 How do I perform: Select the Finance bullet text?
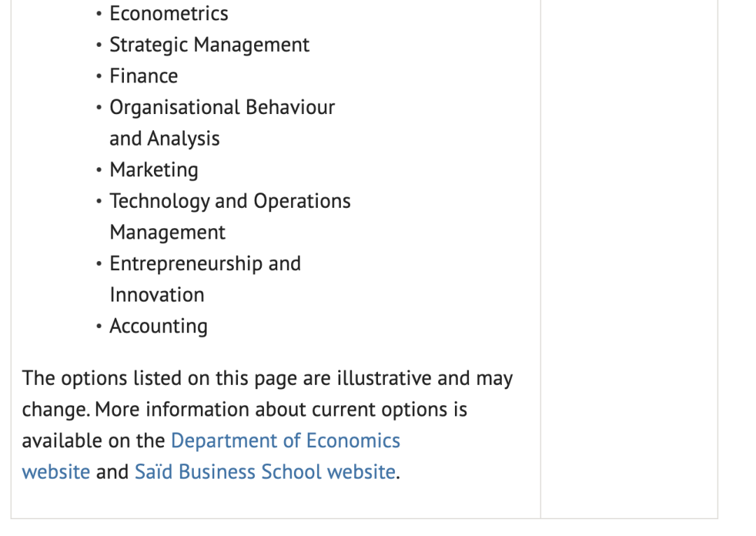[143, 76]
